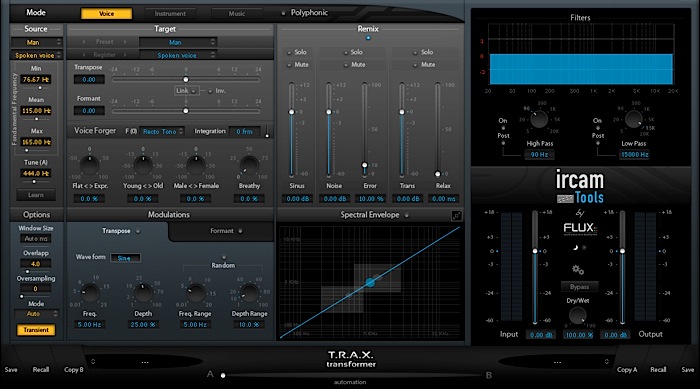Image resolution: width=700 pixels, height=389 pixels.
Task: Click the High Pass 90 Hz field
Action: (539, 155)
